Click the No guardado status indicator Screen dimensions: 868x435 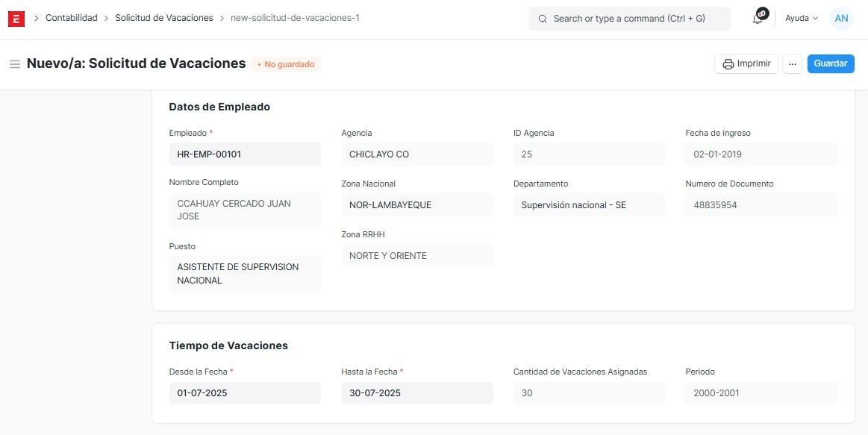point(287,65)
